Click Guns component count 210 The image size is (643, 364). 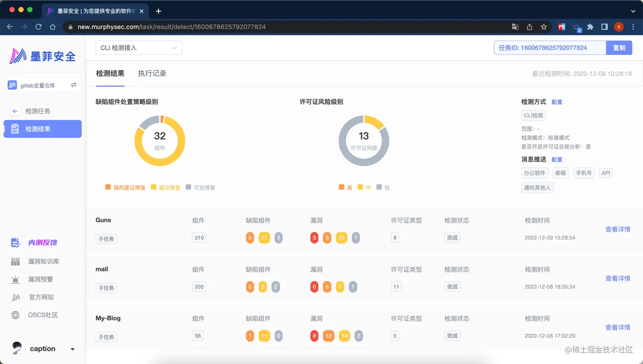(199, 238)
